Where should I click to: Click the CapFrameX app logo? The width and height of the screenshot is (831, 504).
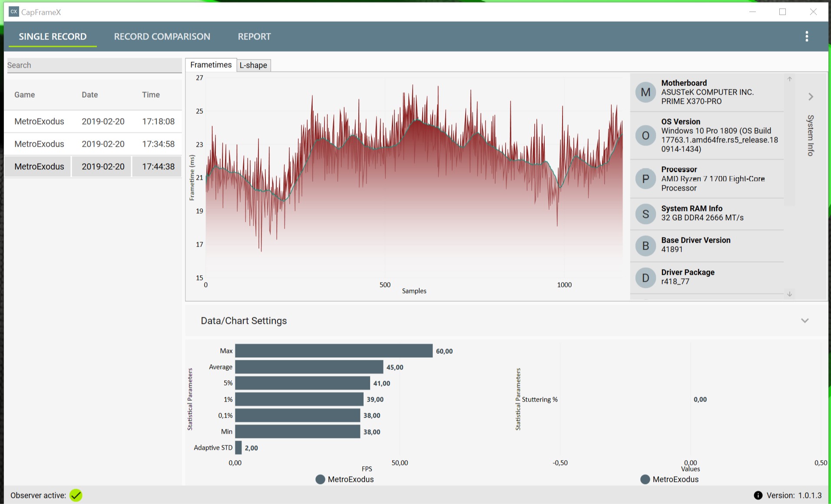click(13, 12)
